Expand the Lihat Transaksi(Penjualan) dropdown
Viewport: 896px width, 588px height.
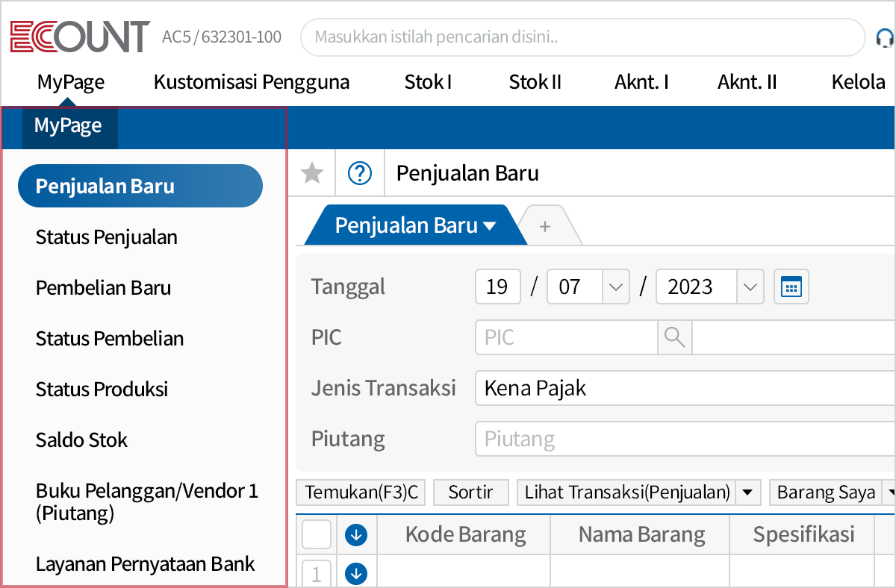(x=749, y=492)
